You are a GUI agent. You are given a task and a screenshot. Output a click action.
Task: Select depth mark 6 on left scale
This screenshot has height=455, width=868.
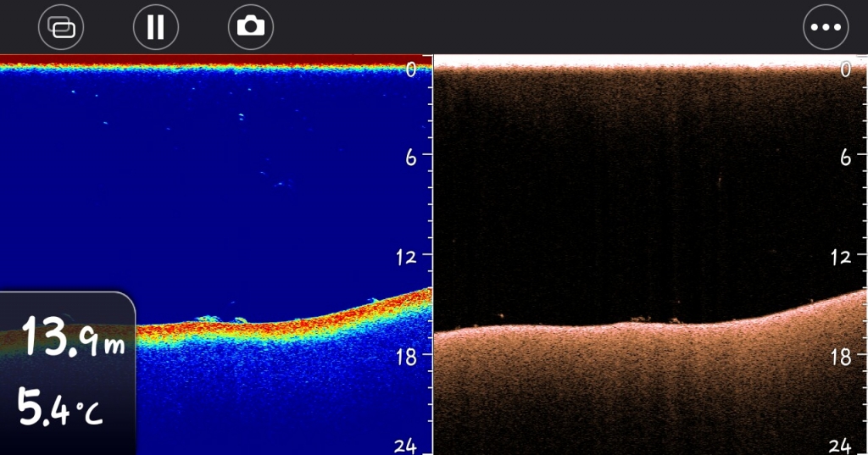point(410,158)
